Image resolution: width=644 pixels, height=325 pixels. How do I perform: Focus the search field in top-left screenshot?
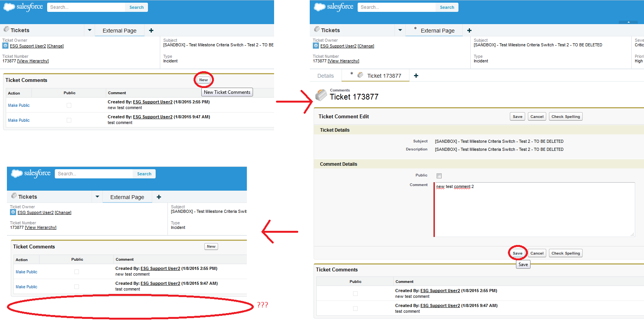tap(86, 7)
